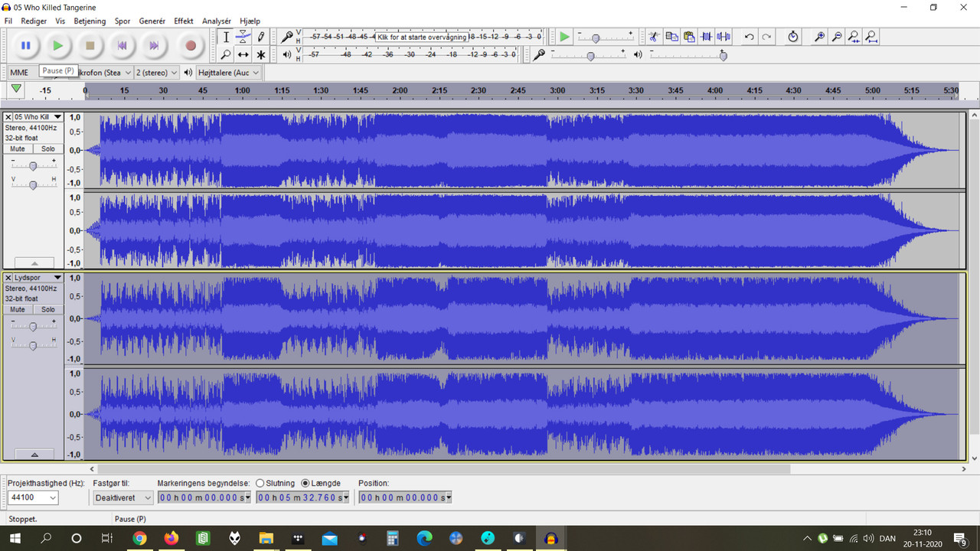Start playback with the green Play button
The height and width of the screenshot is (551, 980).
[x=57, y=45]
